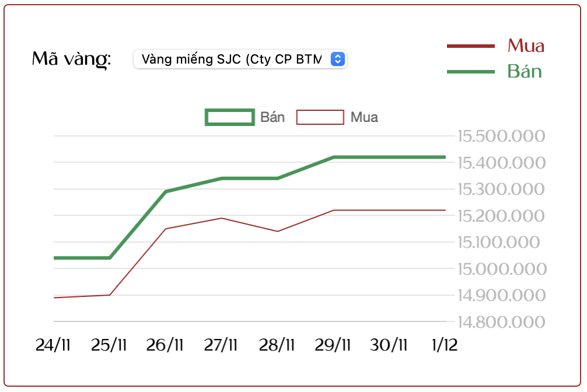Viewport: 587px width, 392px height.
Task: Click the Mua legend label text
Action: 365,117
